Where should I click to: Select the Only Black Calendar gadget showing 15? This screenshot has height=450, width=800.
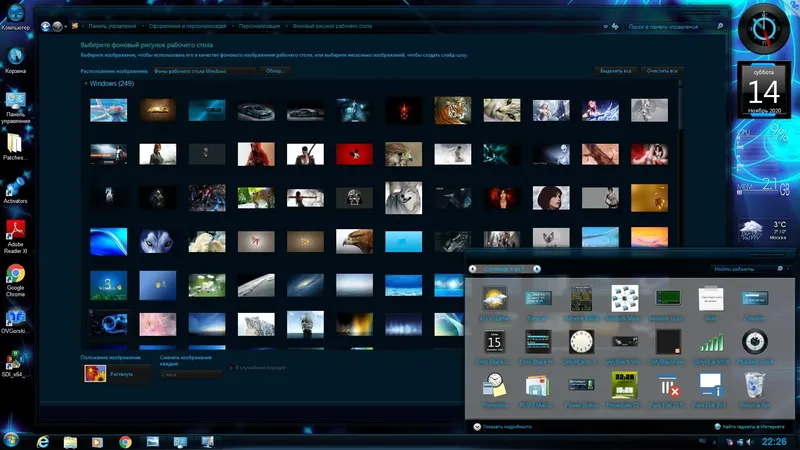tap(493, 347)
